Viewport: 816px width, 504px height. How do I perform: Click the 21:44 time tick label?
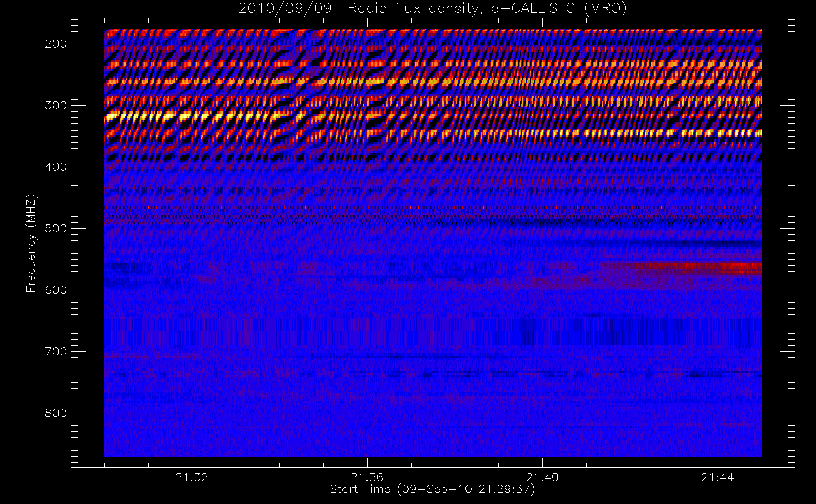pyautogui.click(x=717, y=477)
